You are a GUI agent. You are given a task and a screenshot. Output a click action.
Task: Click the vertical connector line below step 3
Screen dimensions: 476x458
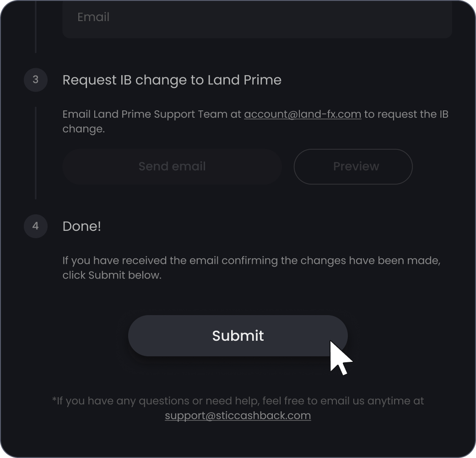pos(36,153)
